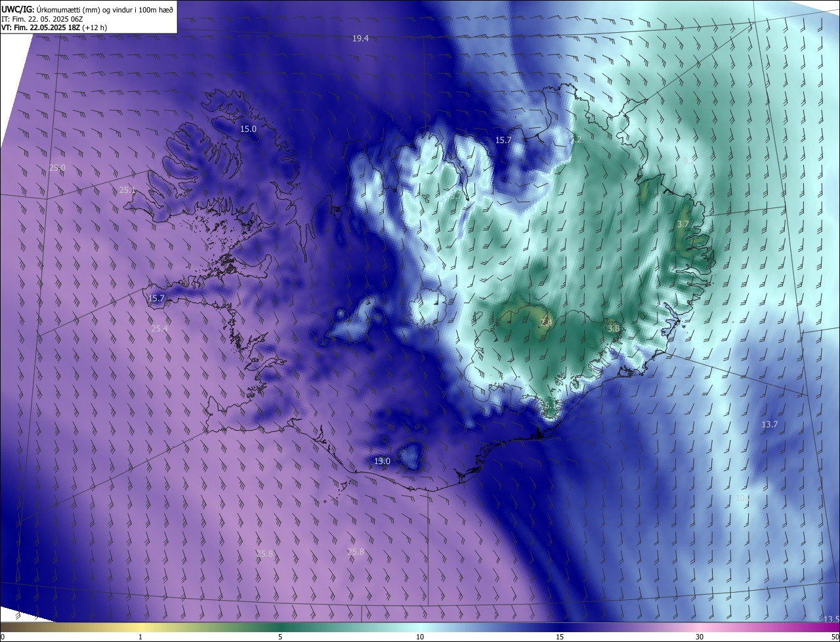The image size is (840, 642).
Task: Click the 3.7 value in the Eastfjords
Action: click(x=682, y=225)
